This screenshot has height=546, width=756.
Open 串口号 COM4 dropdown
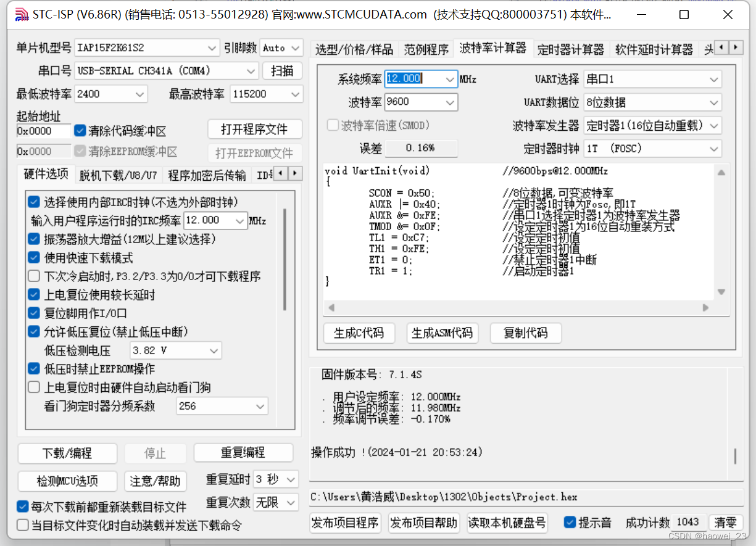pos(166,71)
